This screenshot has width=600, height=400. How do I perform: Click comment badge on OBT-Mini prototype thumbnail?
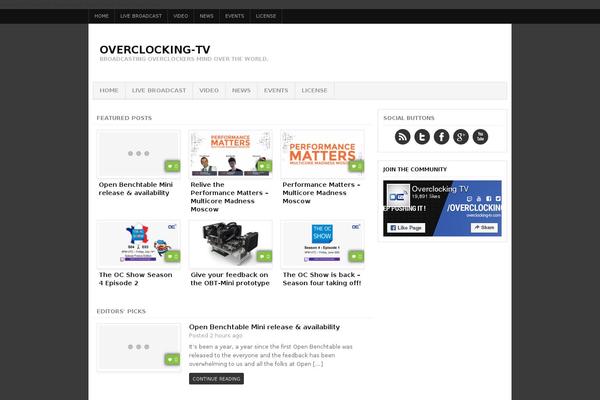264,256
